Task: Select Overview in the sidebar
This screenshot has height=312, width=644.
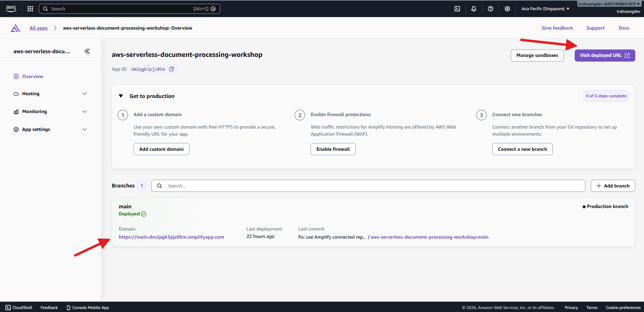Action: pyautogui.click(x=33, y=76)
